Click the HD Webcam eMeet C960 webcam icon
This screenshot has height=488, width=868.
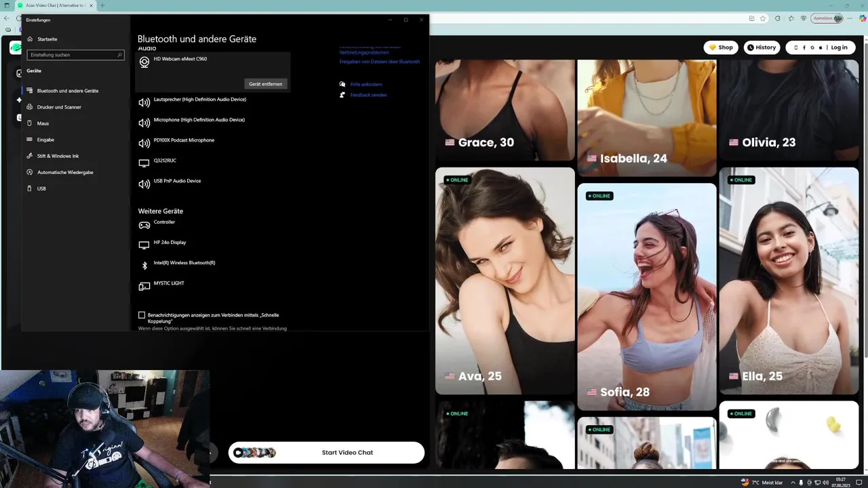pyautogui.click(x=144, y=62)
